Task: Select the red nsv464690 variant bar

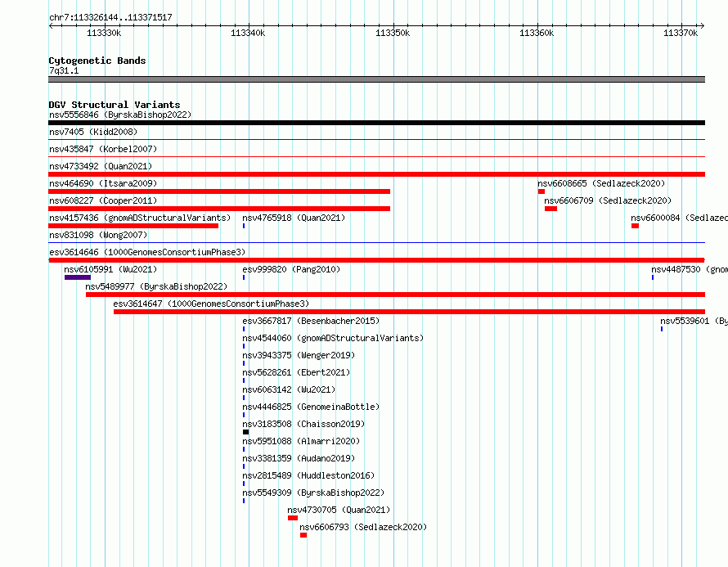Action: click(219, 191)
